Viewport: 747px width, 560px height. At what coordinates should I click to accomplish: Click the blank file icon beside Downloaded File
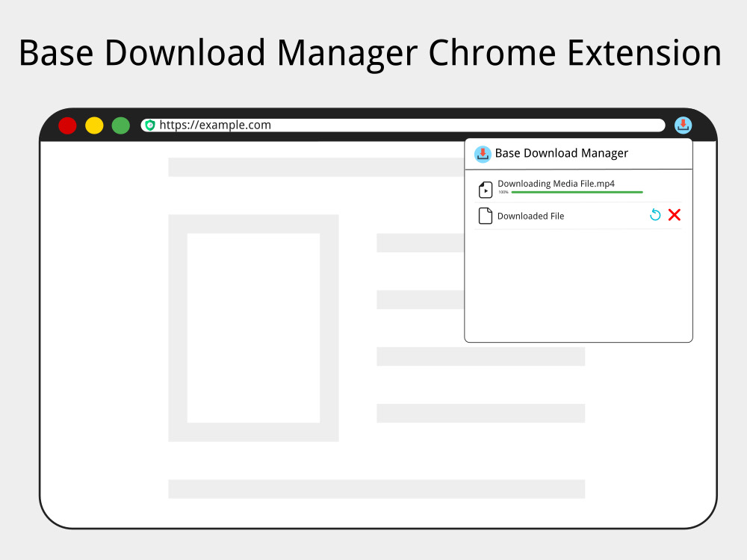pyautogui.click(x=485, y=216)
